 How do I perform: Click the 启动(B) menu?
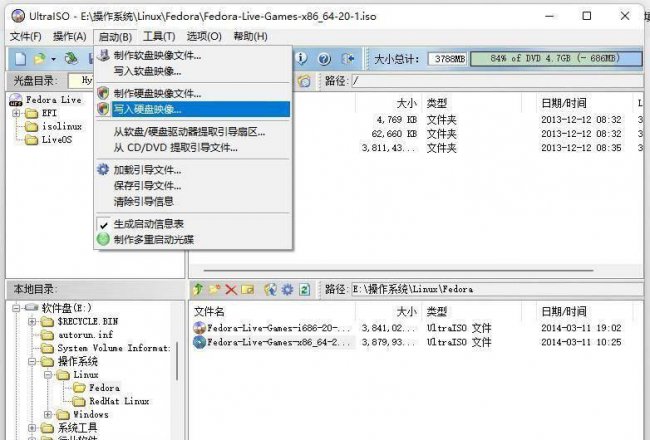pyautogui.click(x=115, y=37)
